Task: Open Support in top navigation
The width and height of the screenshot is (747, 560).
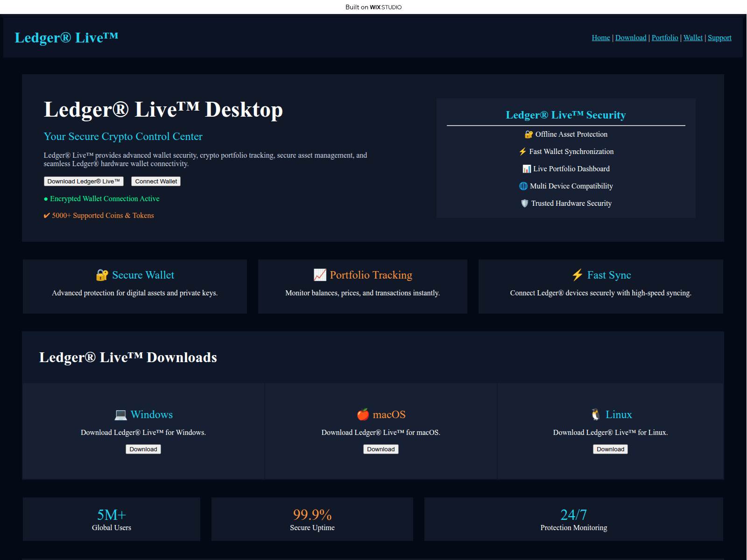Action: (x=719, y=38)
